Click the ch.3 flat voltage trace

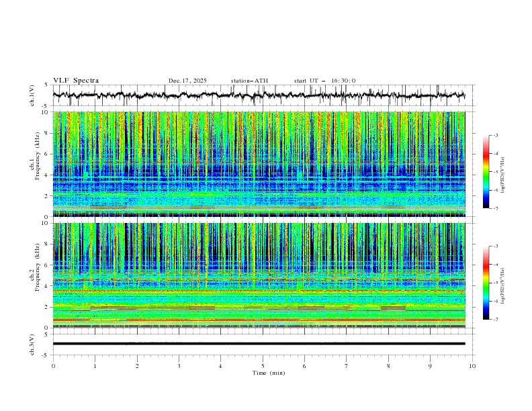click(x=262, y=343)
